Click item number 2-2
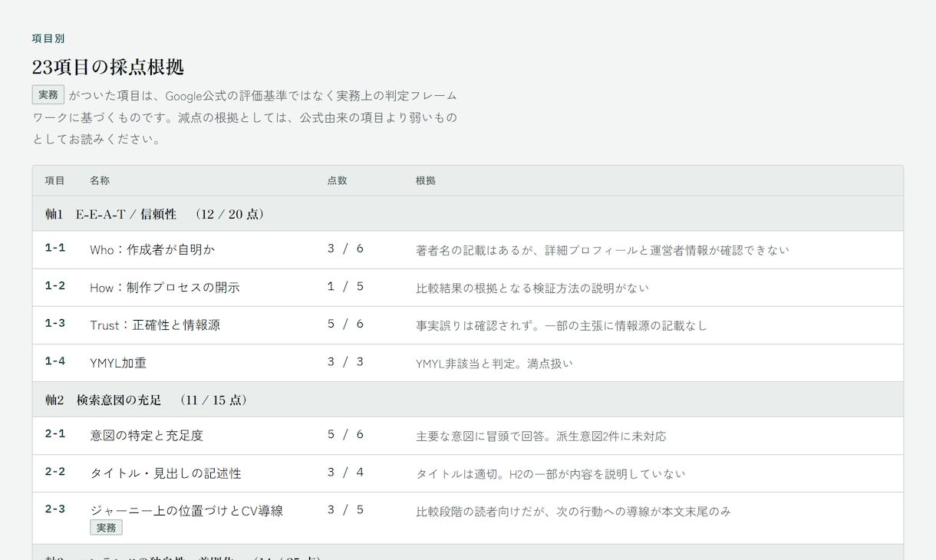This screenshot has height=560, width=936. (x=55, y=471)
